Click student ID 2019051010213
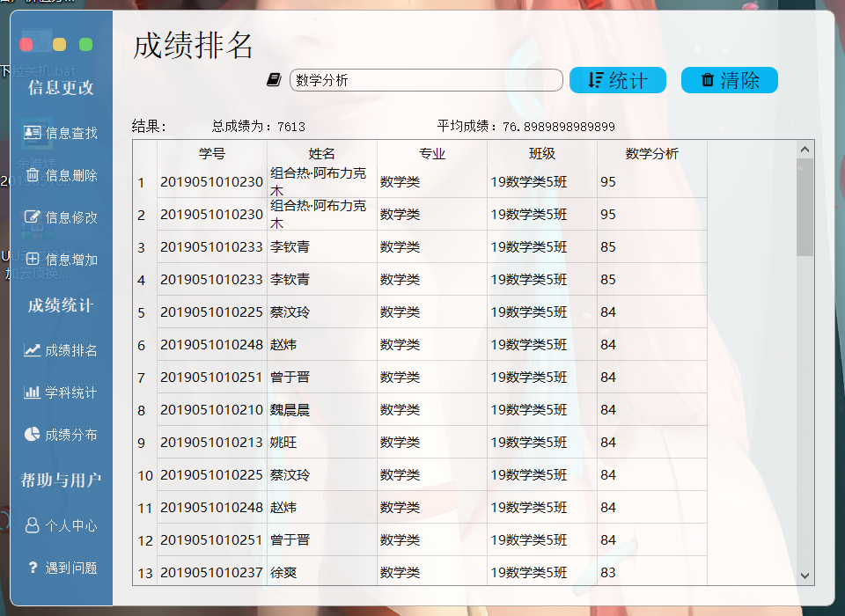Image resolution: width=845 pixels, height=616 pixels. point(211,443)
